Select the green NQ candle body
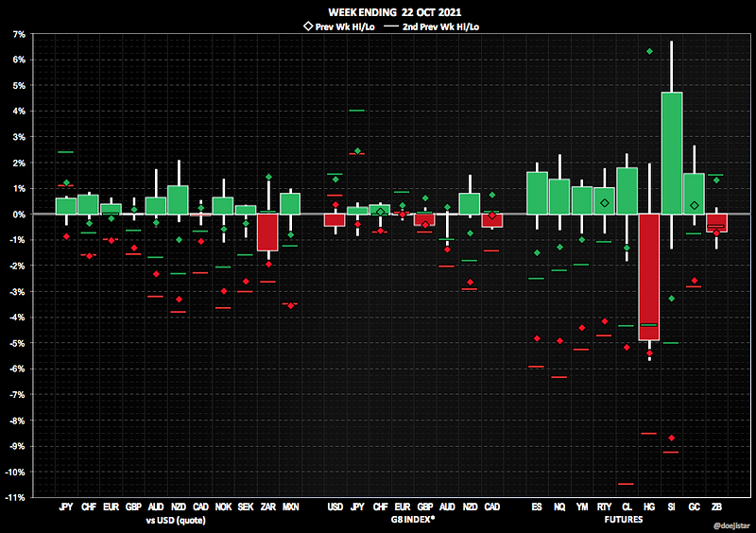 (559, 197)
